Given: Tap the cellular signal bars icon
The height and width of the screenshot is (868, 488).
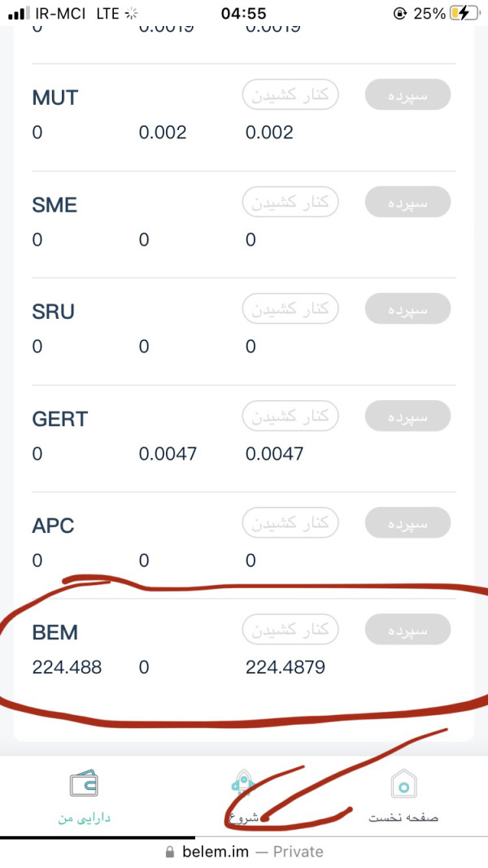Looking at the screenshot, I should pos(20,13).
